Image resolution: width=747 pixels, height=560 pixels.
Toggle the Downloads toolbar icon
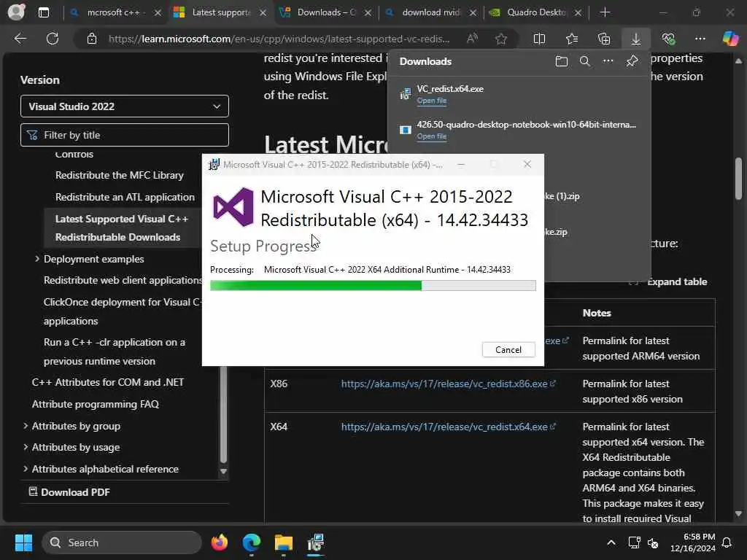(x=635, y=39)
